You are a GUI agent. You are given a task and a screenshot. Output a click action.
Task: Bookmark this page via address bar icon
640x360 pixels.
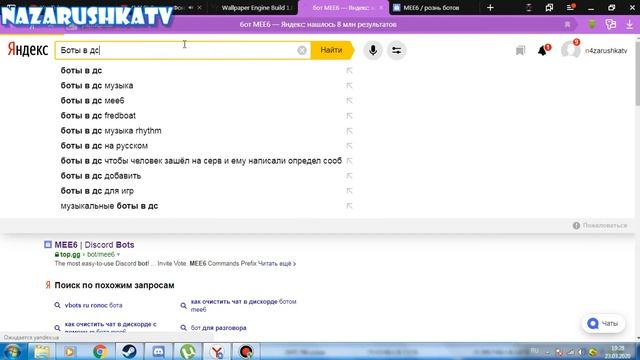(567, 24)
